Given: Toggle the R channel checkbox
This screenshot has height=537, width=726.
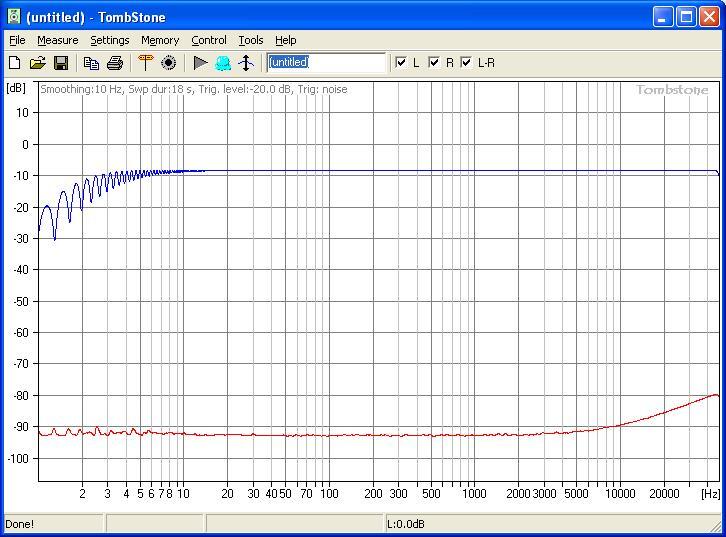Looking at the screenshot, I should [434, 62].
